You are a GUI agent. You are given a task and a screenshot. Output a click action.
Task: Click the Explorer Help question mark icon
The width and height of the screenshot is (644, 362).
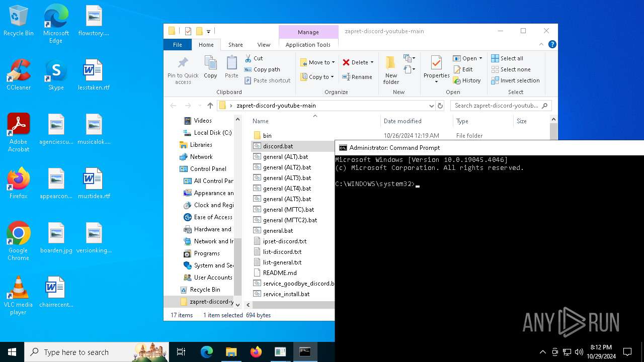point(552,44)
